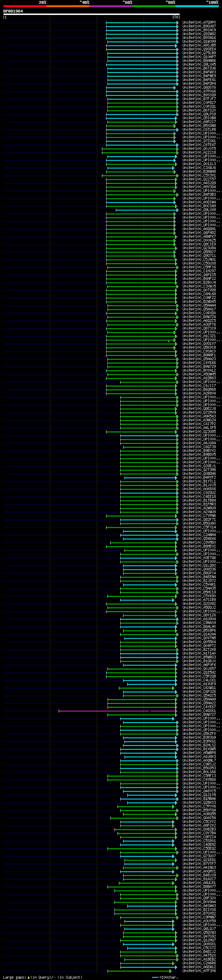Select the UniRef100_A5WBP8 label
Image resolution: width=222 pixels, height=980 pixels.
point(199,753)
